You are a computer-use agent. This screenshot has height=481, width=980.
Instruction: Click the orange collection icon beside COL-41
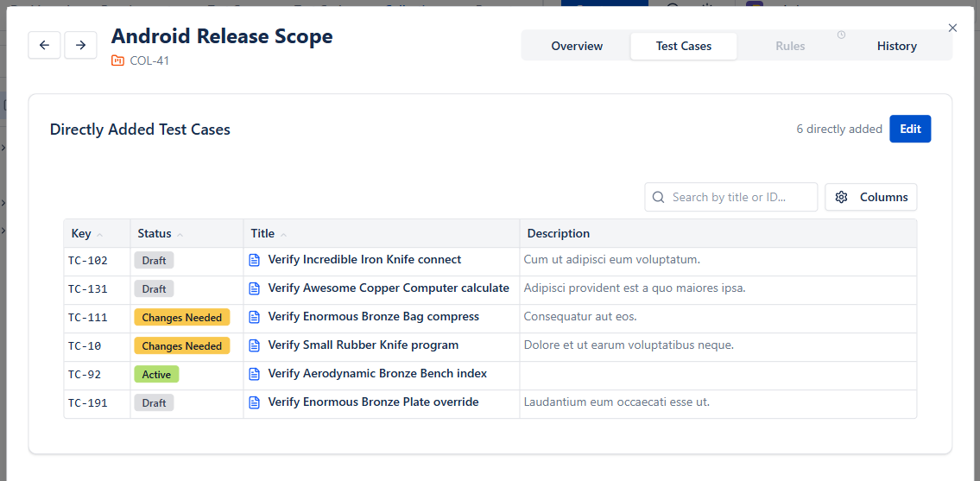pyautogui.click(x=118, y=60)
